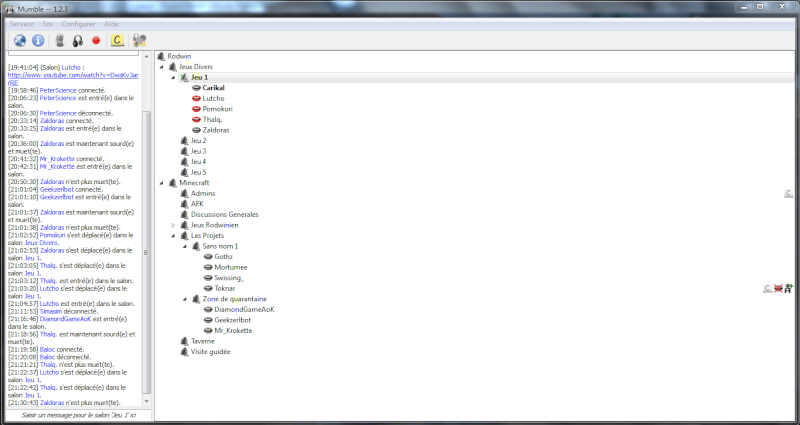Select the Jeu 5 channel
800x425 pixels.
click(x=198, y=172)
